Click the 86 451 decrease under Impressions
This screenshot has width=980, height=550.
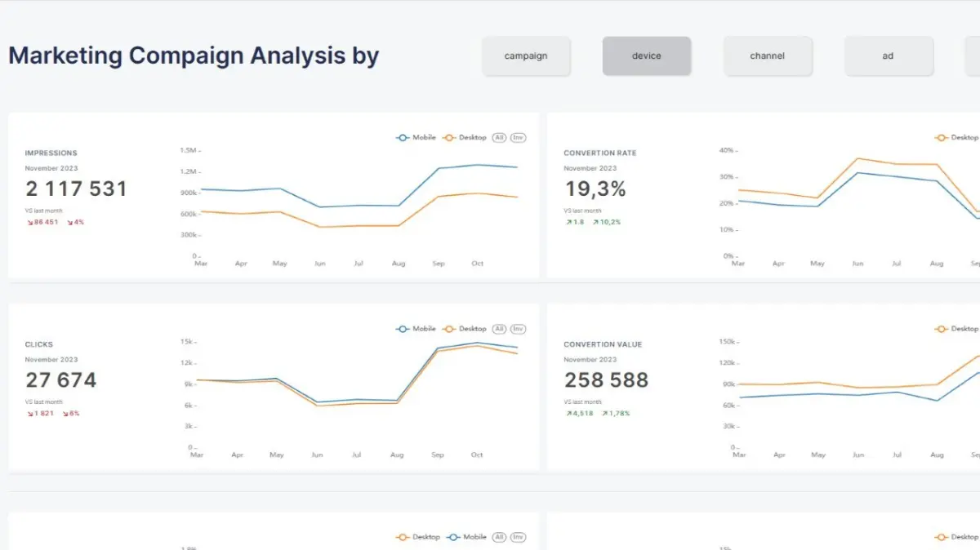[x=42, y=222]
